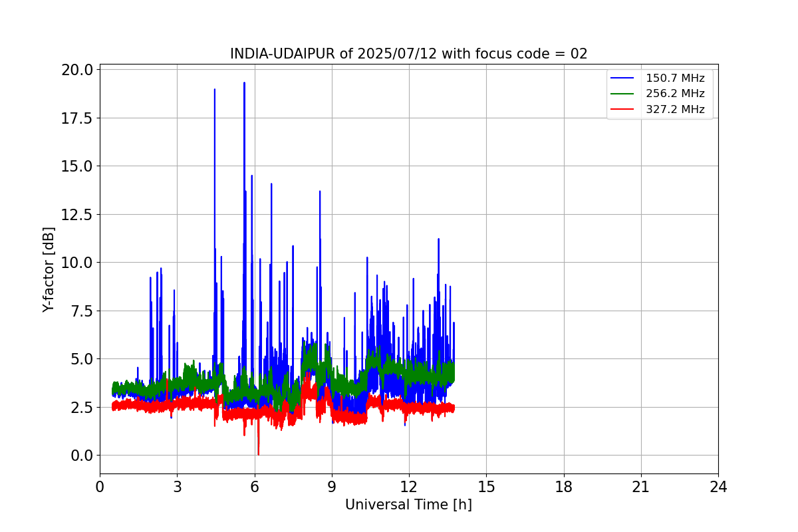Click the x-axis tick label 18

click(564, 487)
